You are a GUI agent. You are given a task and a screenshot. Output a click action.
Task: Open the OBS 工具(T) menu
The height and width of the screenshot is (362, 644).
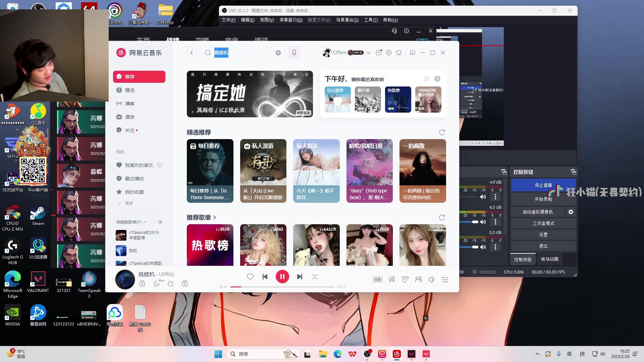click(371, 20)
